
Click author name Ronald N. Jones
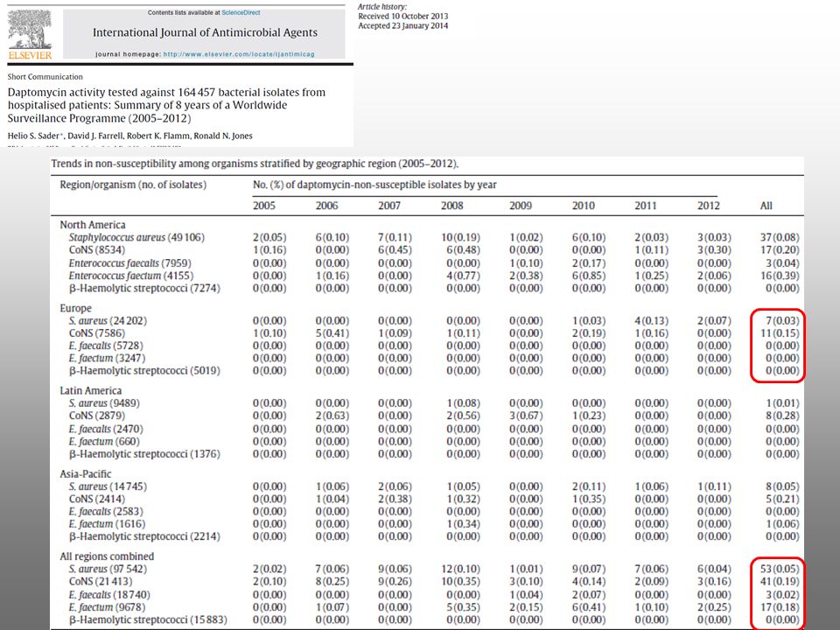[223, 136]
